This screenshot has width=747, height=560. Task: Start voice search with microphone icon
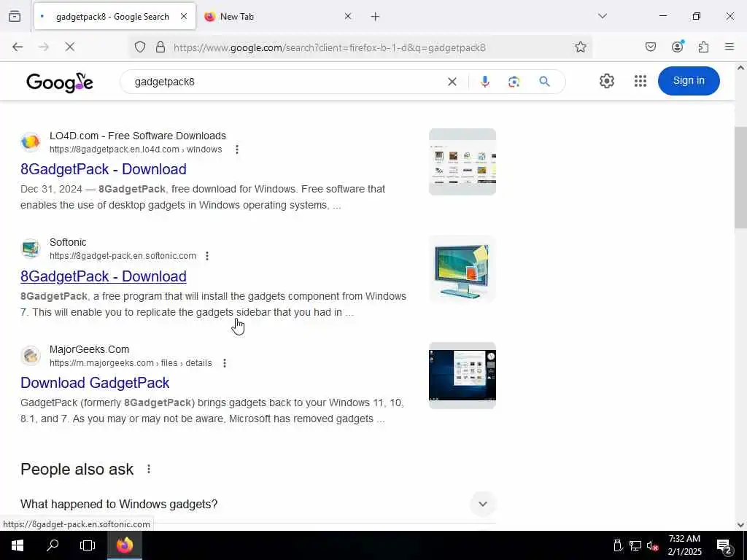(x=485, y=82)
